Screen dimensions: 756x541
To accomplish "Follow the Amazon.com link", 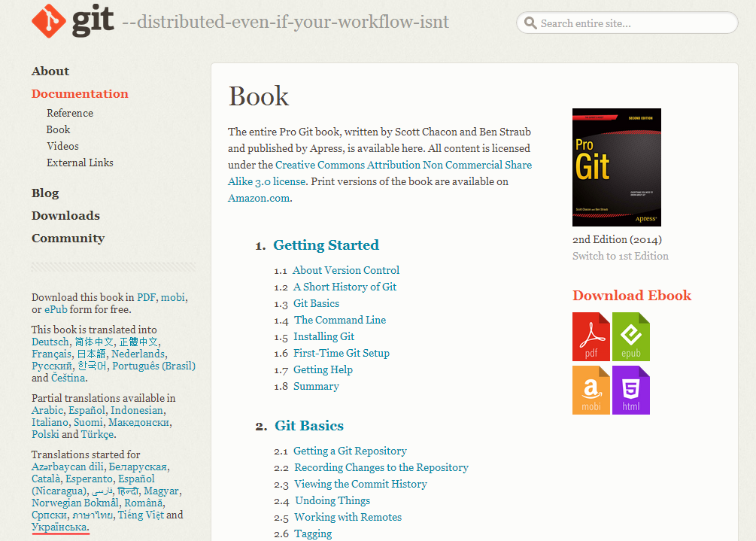I will [259, 199].
